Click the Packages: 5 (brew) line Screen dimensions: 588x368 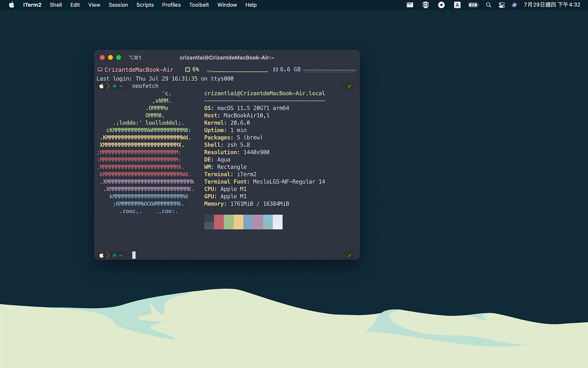[x=234, y=138]
